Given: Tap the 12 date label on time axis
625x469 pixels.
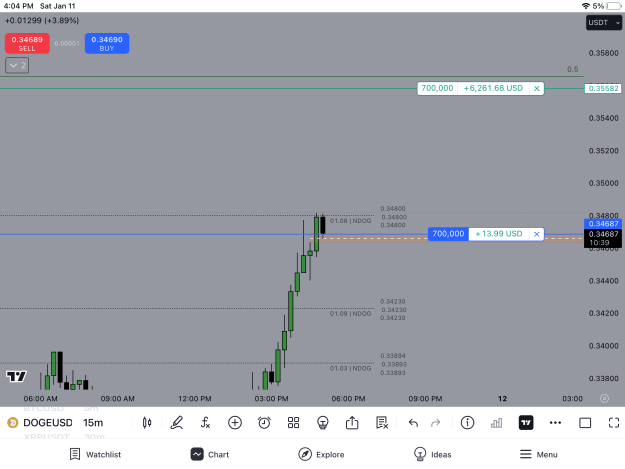Looking at the screenshot, I should [502, 398].
